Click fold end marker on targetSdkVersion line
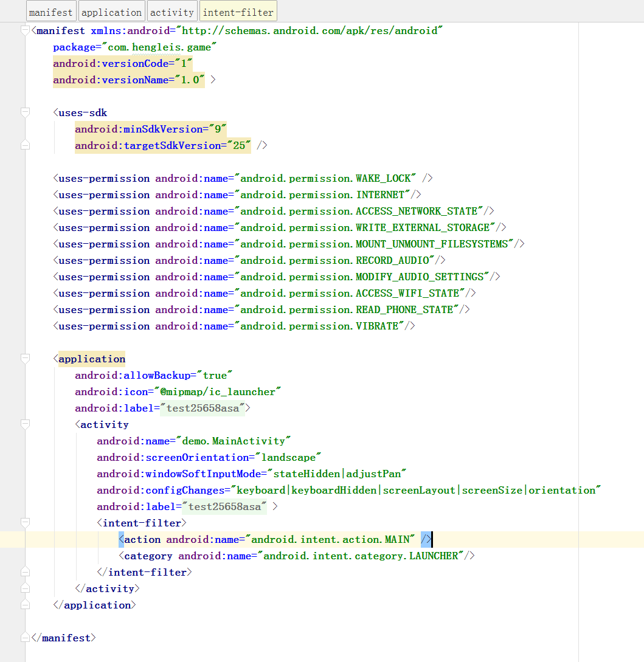 [x=25, y=145]
